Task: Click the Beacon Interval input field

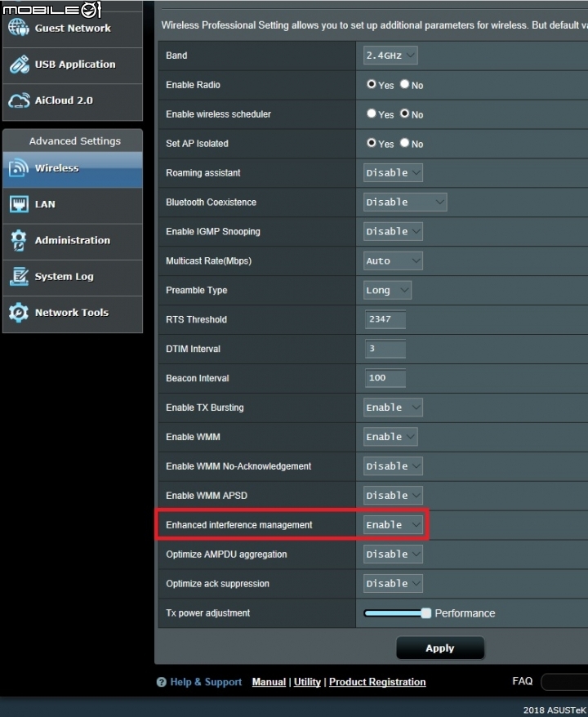Action: click(385, 378)
